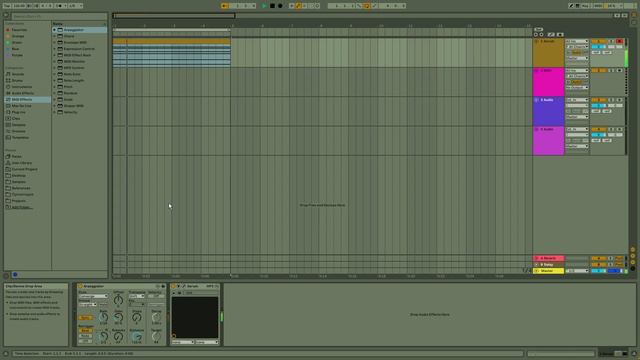This screenshot has height=360, width=640.
Task: Open track 1 output Master dropdown
Action: tap(577, 58)
